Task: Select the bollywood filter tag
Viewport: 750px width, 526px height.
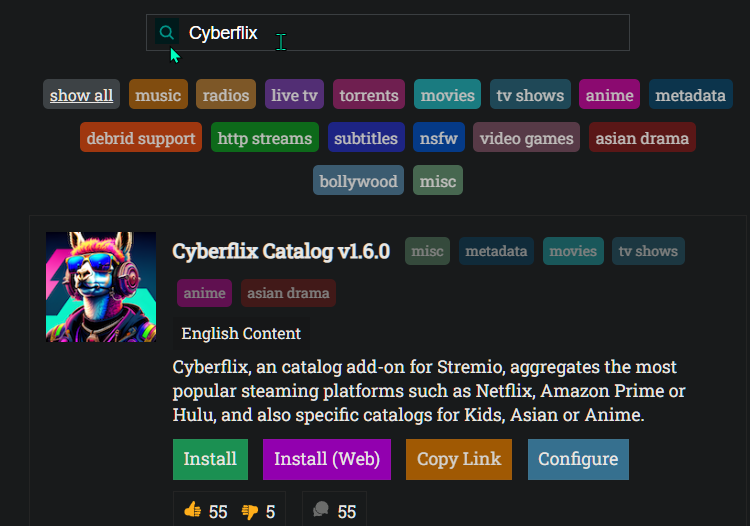Action: point(358,180)
